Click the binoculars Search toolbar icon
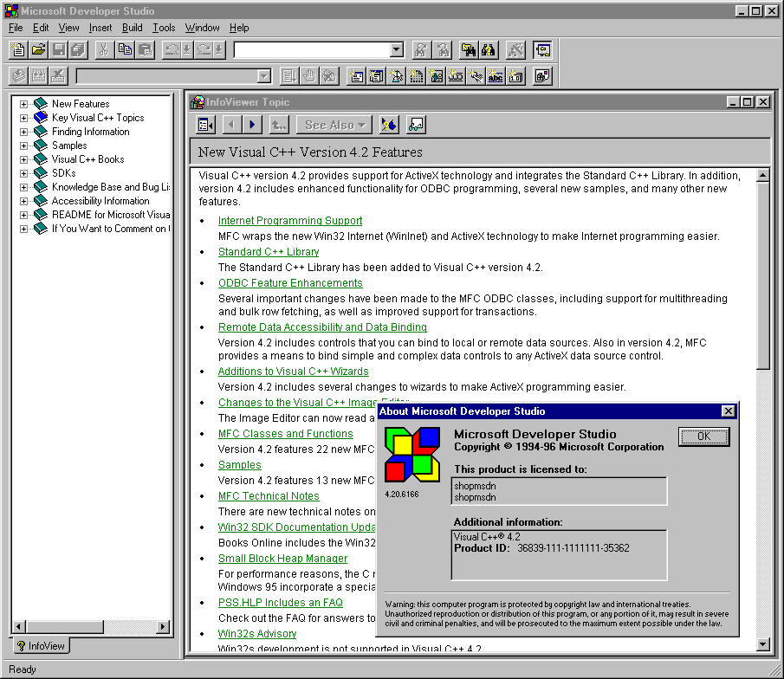Viewport: 784px width, 679px height. pos(489,50)
